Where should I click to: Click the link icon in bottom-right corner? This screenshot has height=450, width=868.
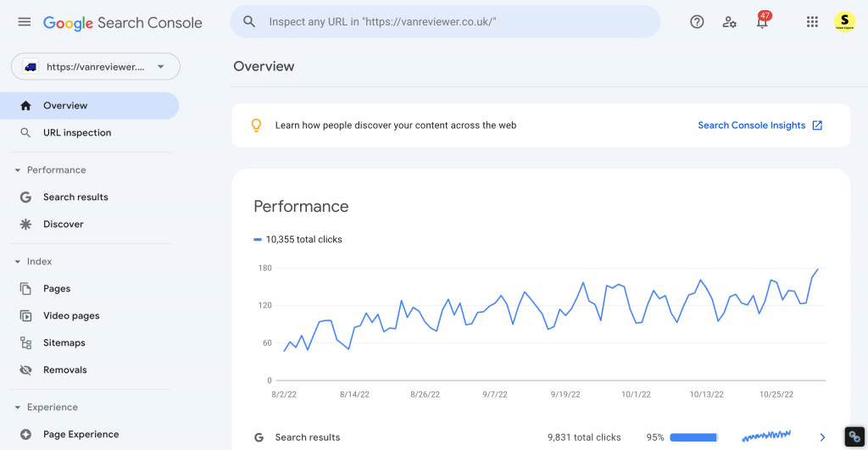854,436
